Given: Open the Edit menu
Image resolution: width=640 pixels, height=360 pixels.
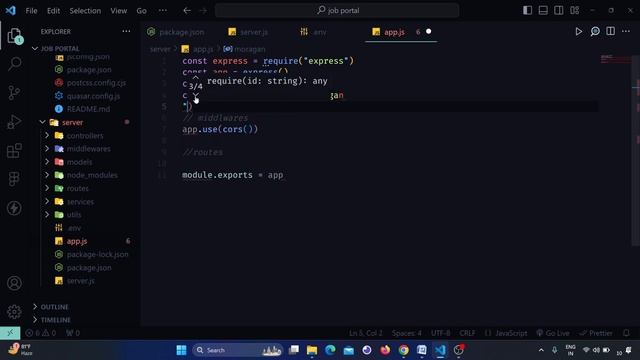Looking at the screenshot, I should 53,11.
